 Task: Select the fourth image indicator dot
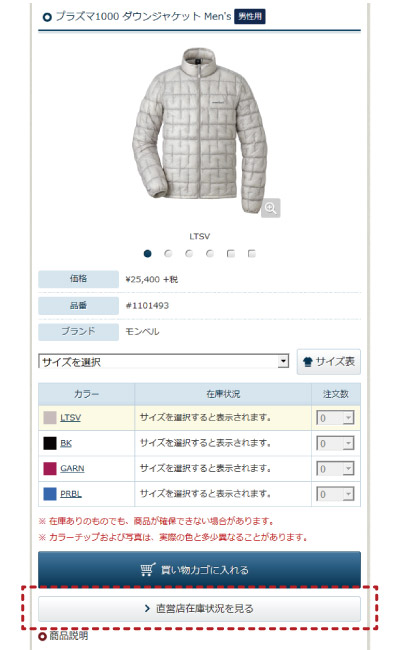pos(210,253)
